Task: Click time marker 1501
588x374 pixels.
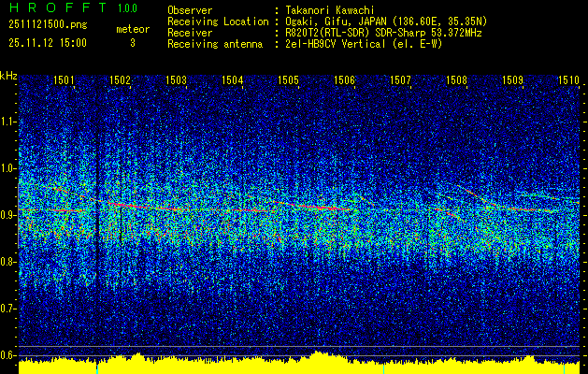Action: [x=64, y=79]
